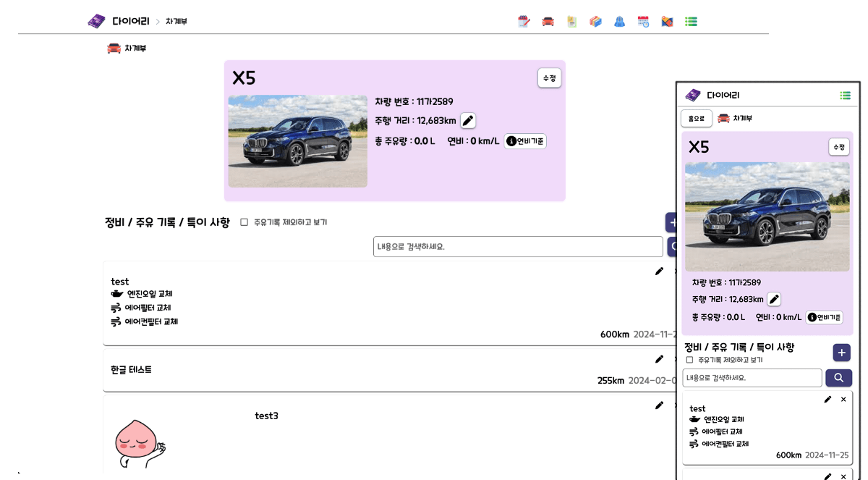
Task: Click the red car icon in top toolbar
Action: (548, 22)
